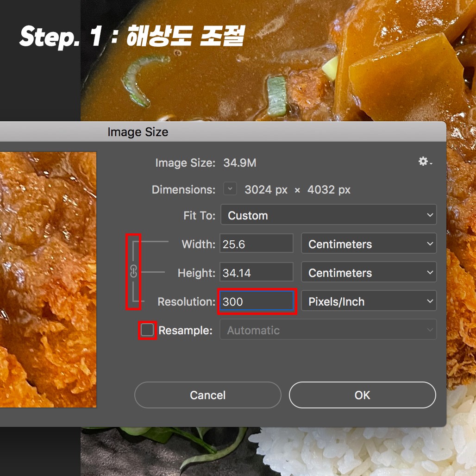Click the Resample label text

click(x=186, y=330)
